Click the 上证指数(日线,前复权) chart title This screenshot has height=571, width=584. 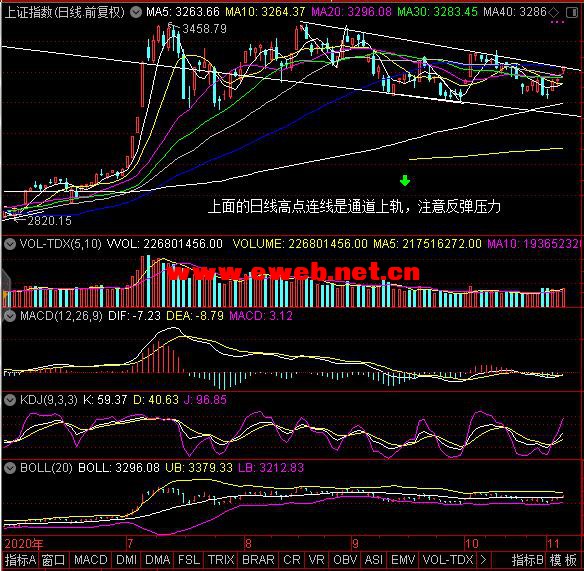point(64,13)
